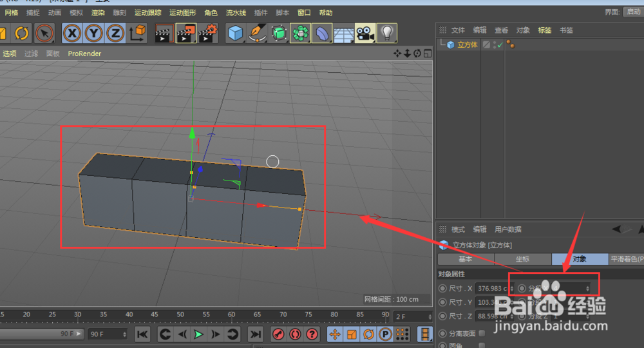Add a Camera object

(365, 34)
